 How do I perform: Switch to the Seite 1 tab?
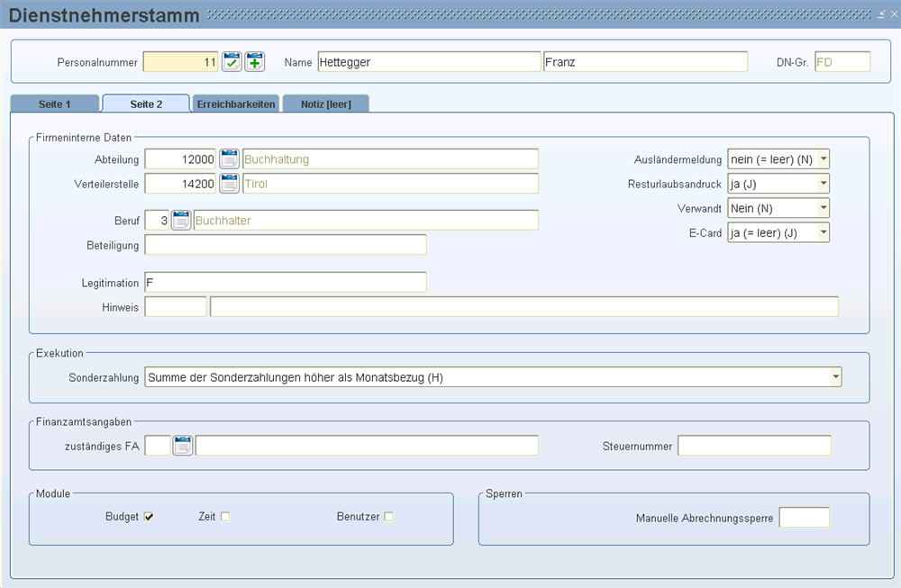pyautogui.click(x=55, y=104)
